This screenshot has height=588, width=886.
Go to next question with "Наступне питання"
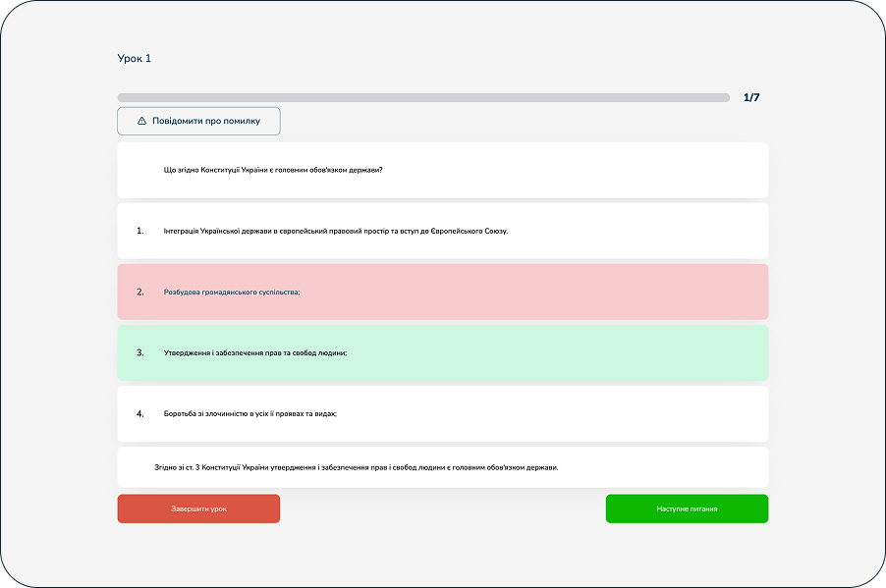[x=687, y=509]
